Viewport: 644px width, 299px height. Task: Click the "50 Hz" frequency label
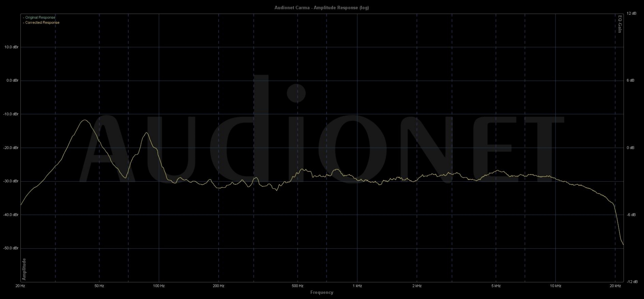(99, 286)
